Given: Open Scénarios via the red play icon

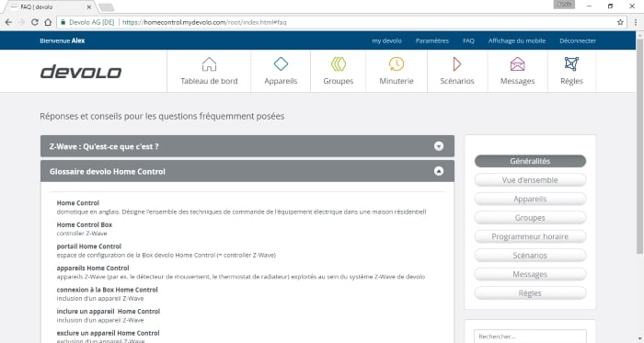Looking at the screenshot, I should coord(456,64).
